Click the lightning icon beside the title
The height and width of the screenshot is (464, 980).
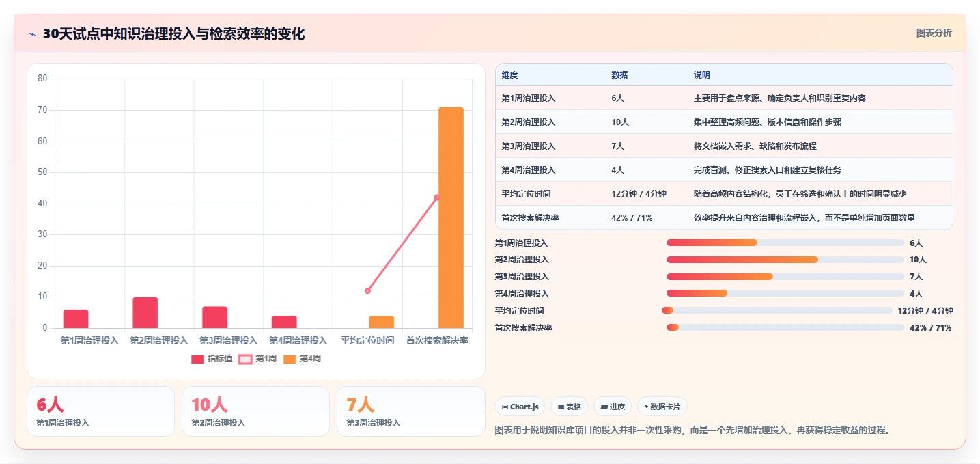(32, 34)
